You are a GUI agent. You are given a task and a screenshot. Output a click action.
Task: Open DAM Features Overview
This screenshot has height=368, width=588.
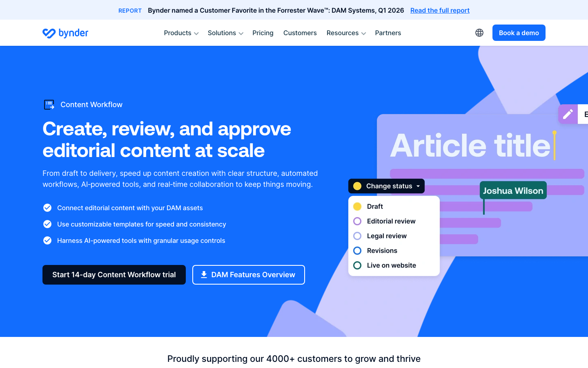pos(249,275)
